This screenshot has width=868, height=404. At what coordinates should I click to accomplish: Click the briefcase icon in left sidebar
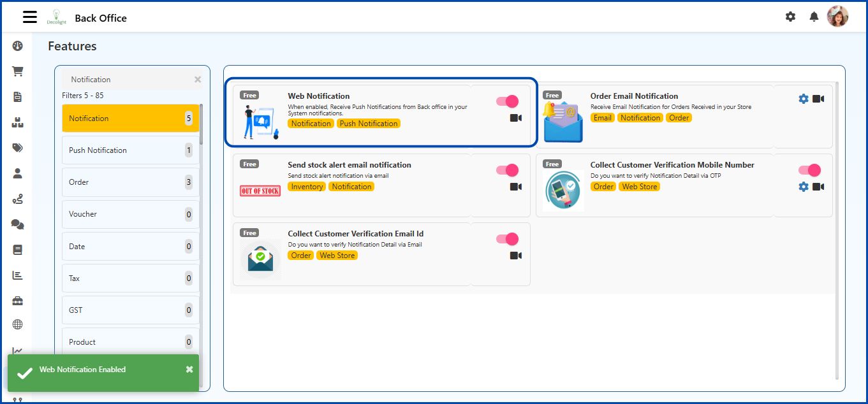click(x=17, y=300)
